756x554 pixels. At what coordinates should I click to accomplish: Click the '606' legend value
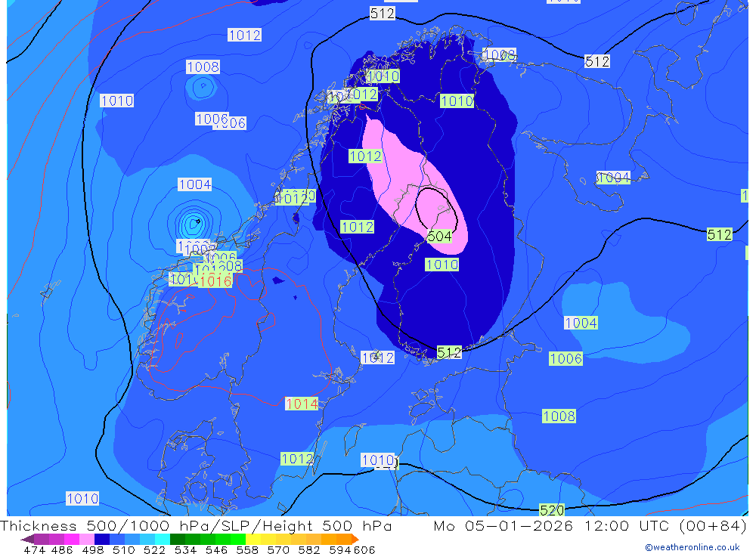point(364,549)
